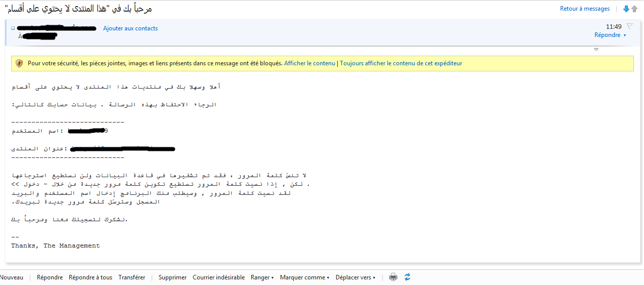Open the Ranger dropdown menu
This screenshot has width=644, height=285.
(262, 277)
